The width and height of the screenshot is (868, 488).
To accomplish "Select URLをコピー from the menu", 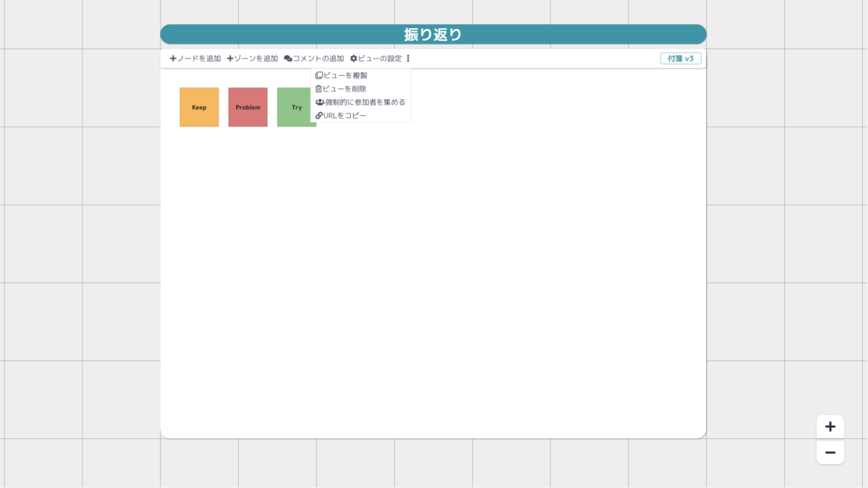I will [x=345, y=116].
